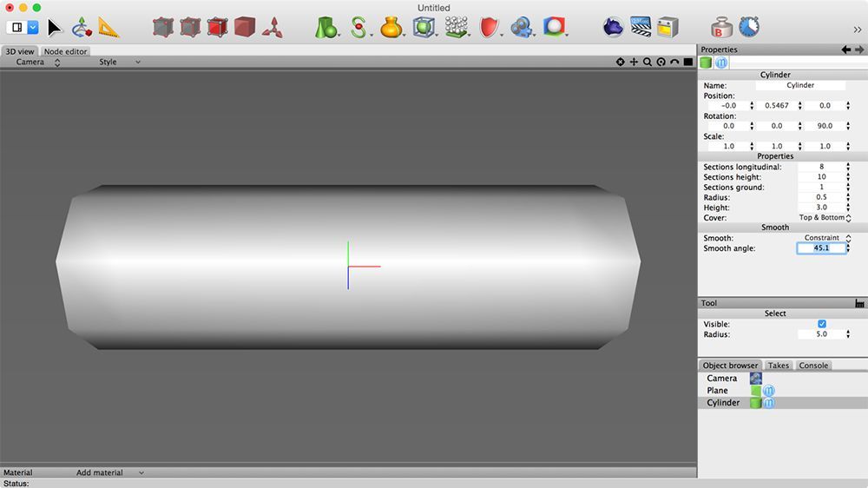The image size is (868, 488).
Task: Select the black arrow selection tool
Action: click(x=54, y=27)
